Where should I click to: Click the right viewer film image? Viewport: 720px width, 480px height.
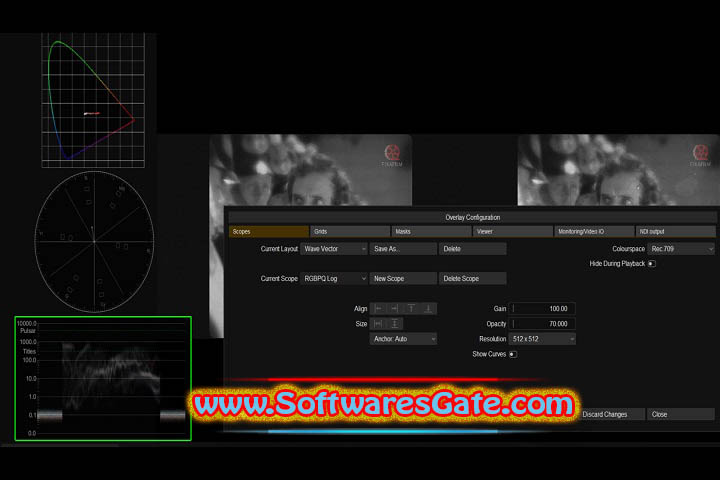(x=619, y=170)
